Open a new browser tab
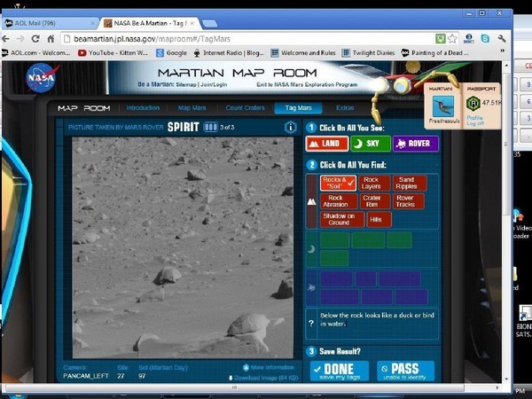 pyautogui.click(x=209, y=23)
